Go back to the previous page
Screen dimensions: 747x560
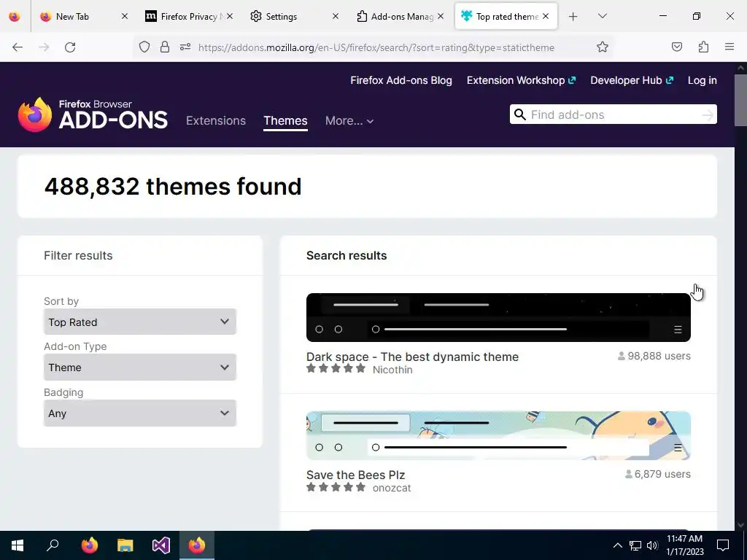[x=18, y=47]
